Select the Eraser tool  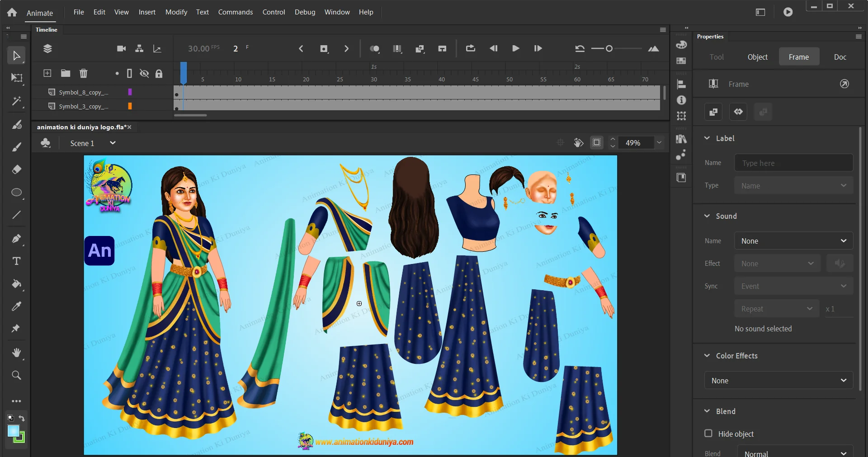click(x=17, y=170)
